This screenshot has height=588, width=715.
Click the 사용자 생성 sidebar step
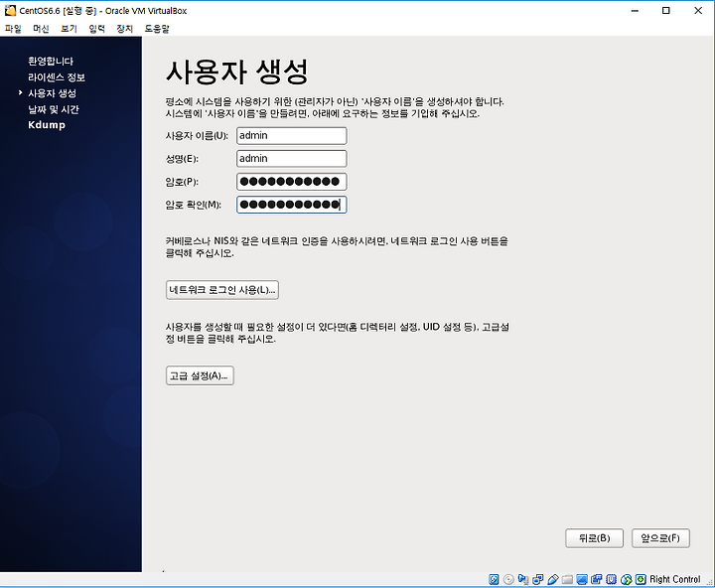pos(52,93)
